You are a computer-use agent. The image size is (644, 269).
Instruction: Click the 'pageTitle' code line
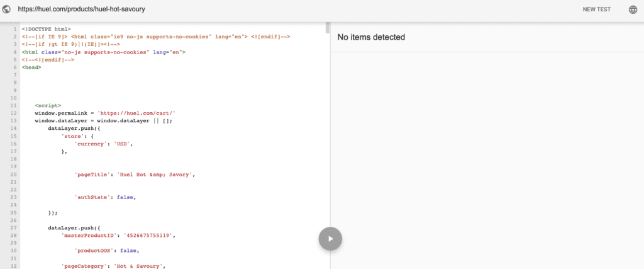click(135, 174)
